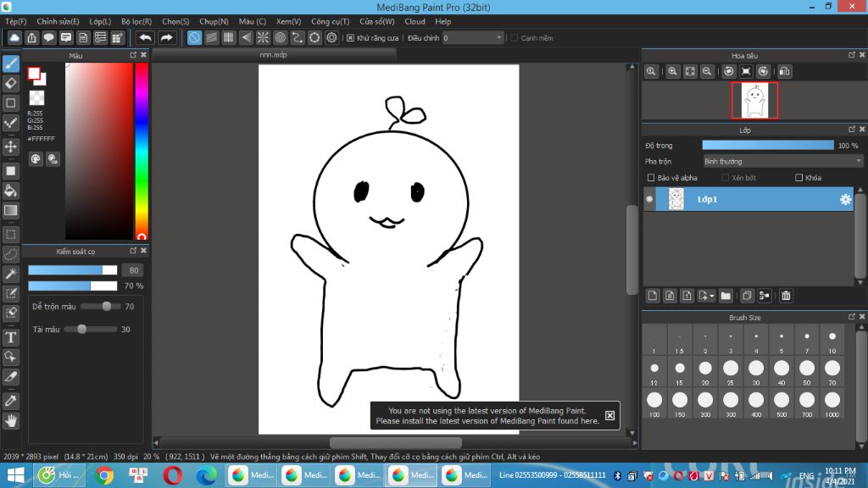
Task: Switch to the nnn.mdp document tab
Action: coord(274,55)
